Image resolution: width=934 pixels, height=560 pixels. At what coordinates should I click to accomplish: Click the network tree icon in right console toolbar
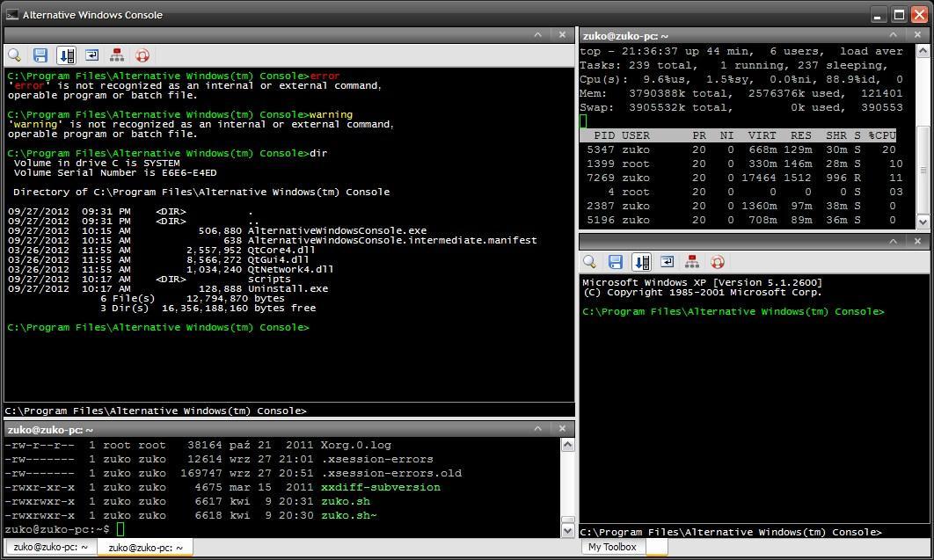point(692,262)
